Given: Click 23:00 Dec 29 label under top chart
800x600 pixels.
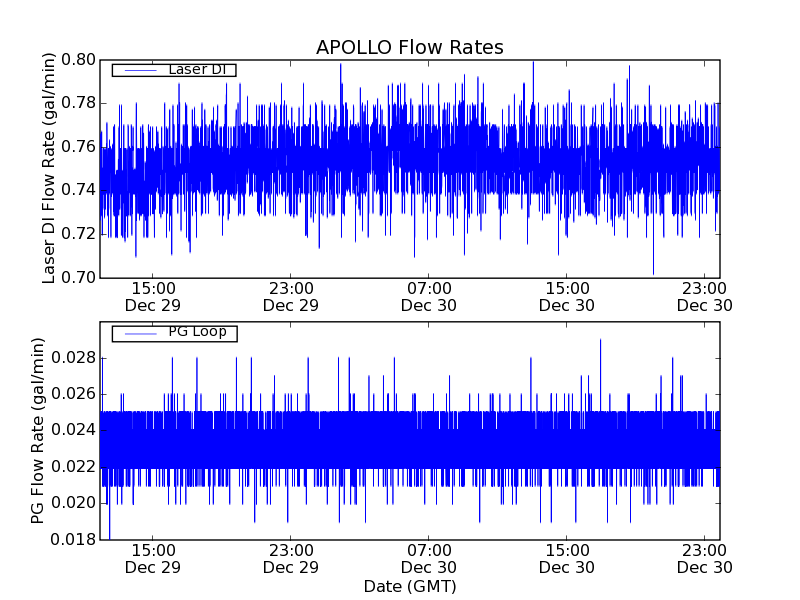Looking at the screenshot, I should 290,296.
